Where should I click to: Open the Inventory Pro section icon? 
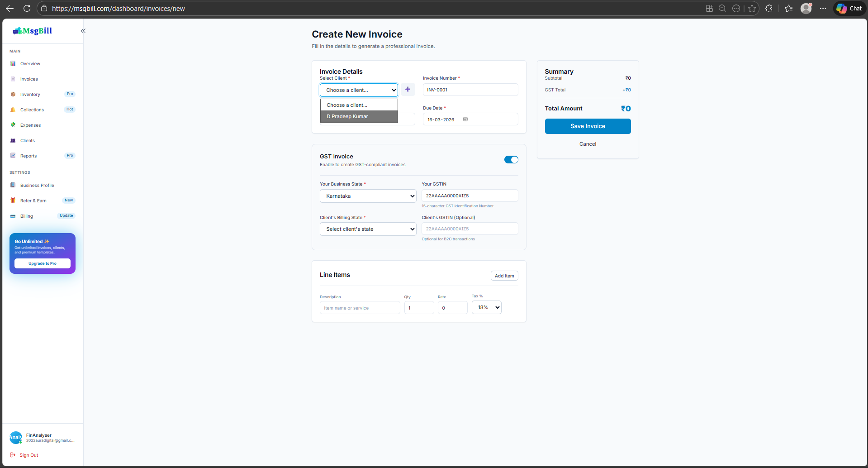tap(13, 94)
